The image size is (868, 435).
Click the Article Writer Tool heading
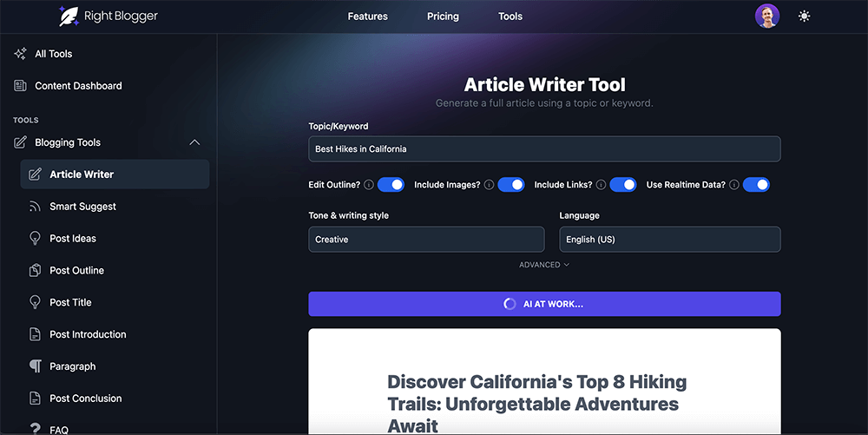click(x=545, y=85)
